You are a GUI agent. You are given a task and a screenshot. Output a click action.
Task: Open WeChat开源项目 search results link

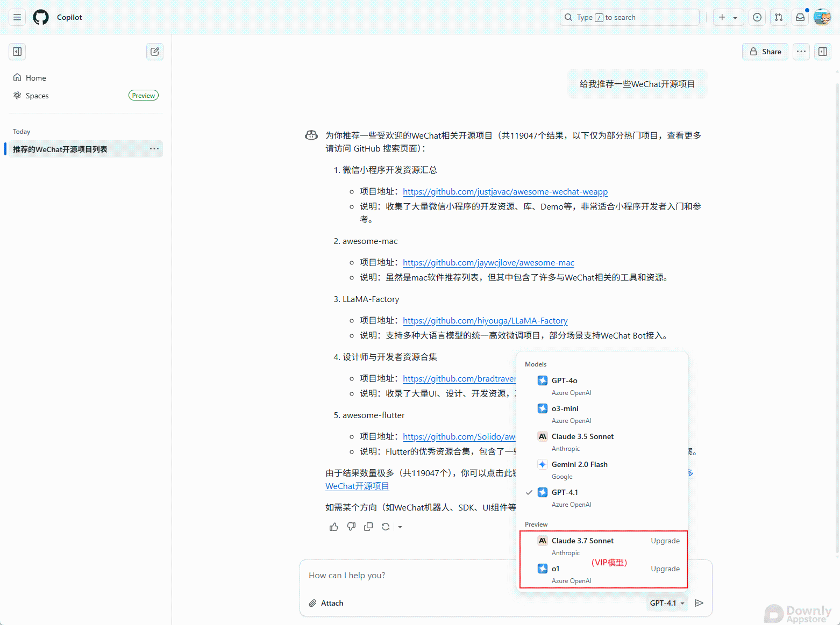tap(357, 486)
